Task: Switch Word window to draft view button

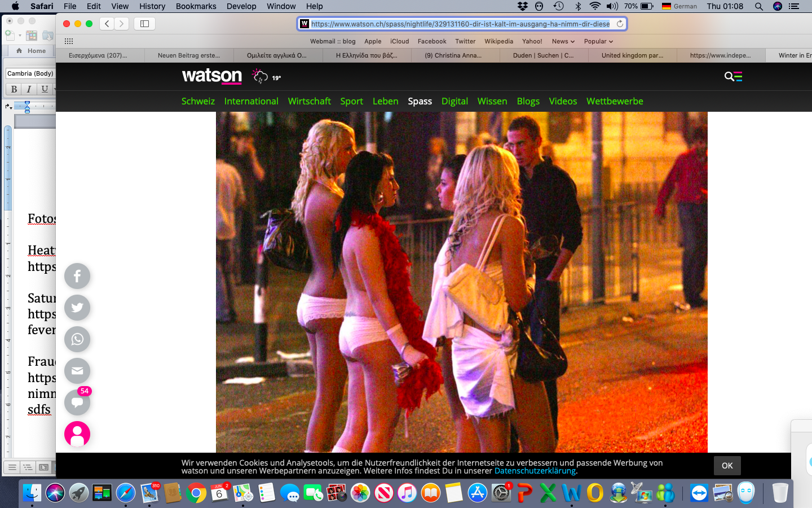Action: click(12, 467)
